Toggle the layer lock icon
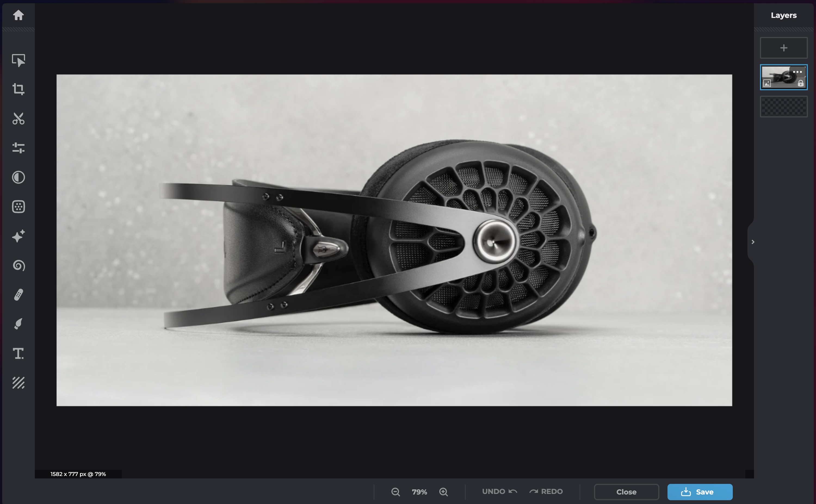Viewport: 816px width, 504px height. [x=800, y=84]
